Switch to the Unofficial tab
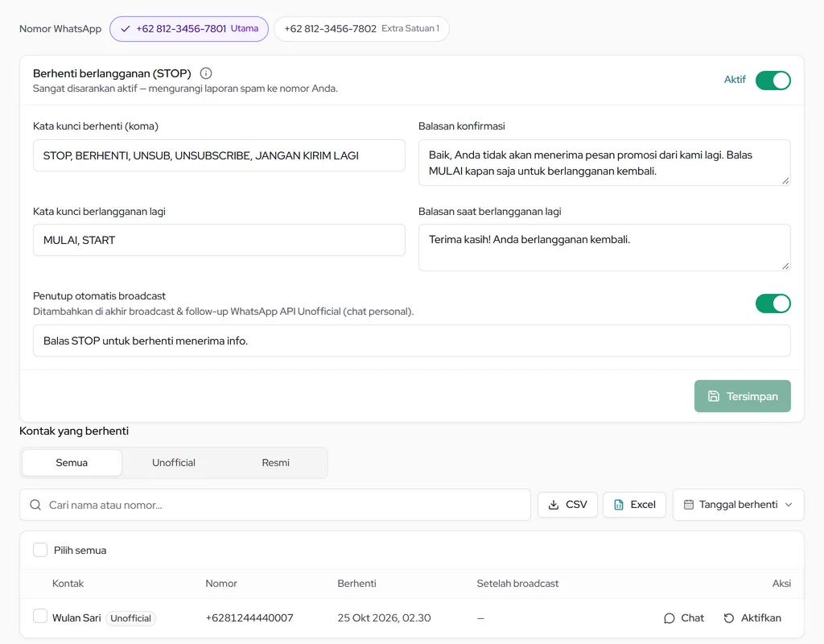This screenshot has width=824, height=644. tap(174, 463)
